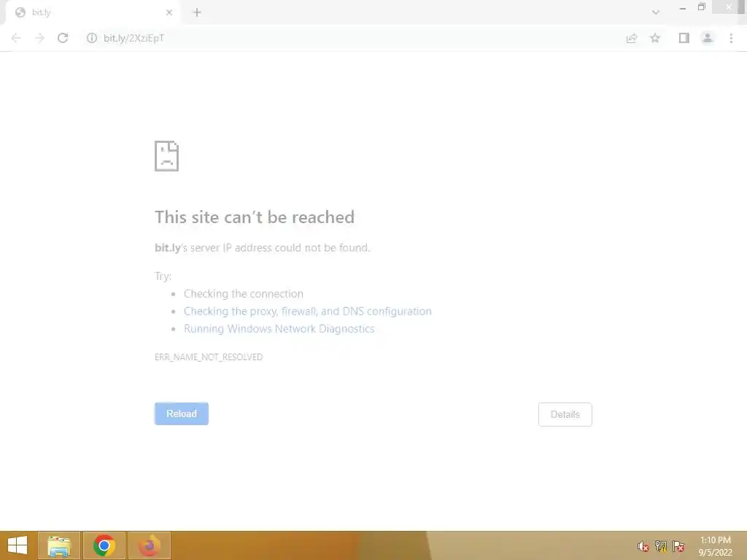Click the Action Center flag tray icon

coord(678,546)
